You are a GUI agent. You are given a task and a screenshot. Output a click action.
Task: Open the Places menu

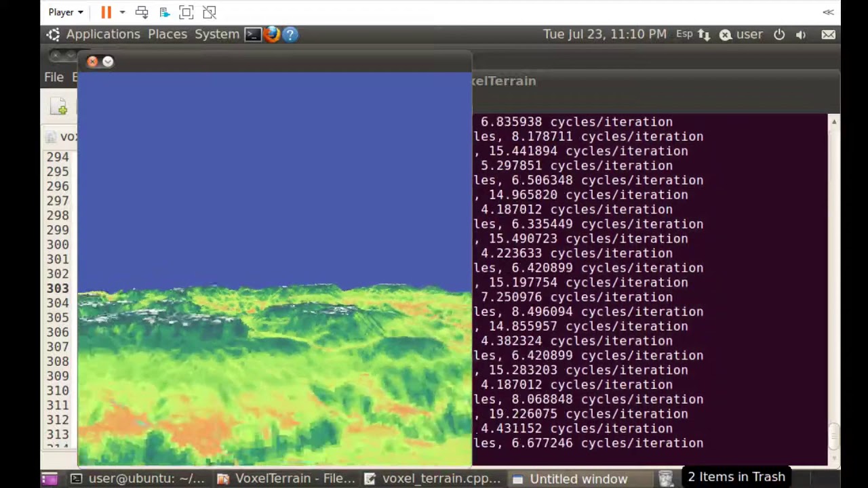(167, 35)
